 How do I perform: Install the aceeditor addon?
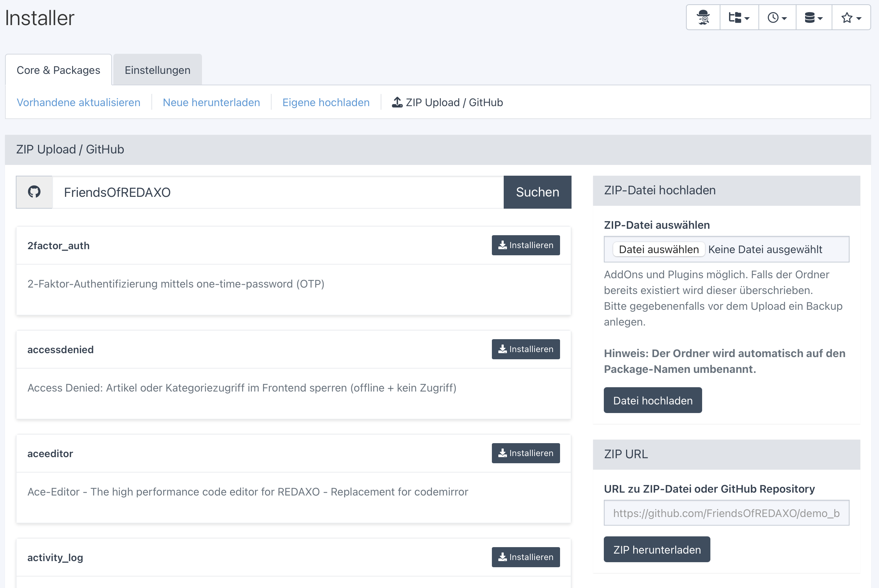coord(525,453)
